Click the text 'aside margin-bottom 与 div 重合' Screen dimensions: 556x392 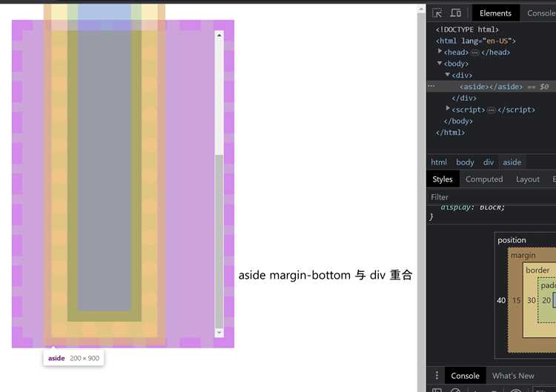(x=325, y=275)
